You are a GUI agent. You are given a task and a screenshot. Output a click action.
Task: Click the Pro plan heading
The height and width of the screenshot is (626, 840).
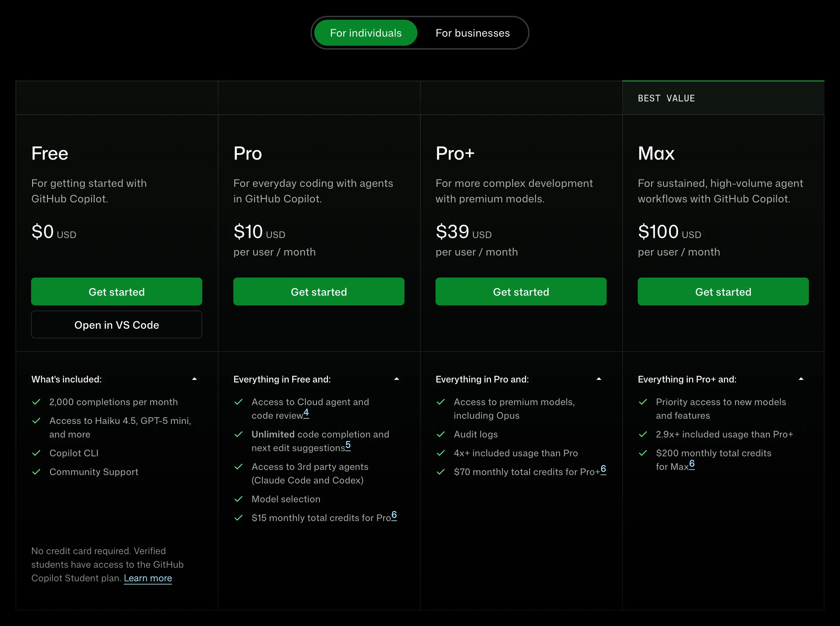tap(248, 154)
